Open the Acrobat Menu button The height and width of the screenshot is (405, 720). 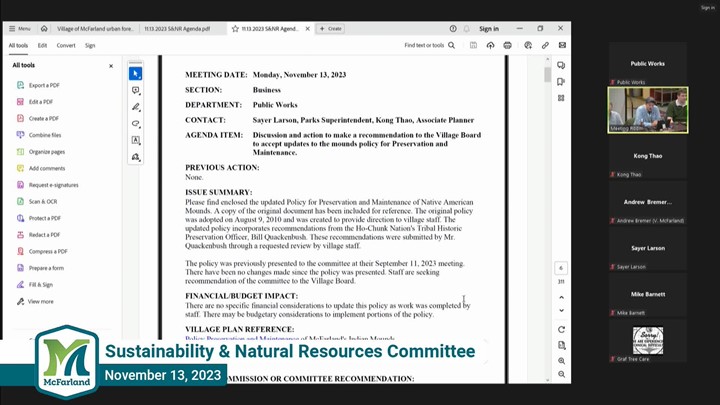click(20, 28)
